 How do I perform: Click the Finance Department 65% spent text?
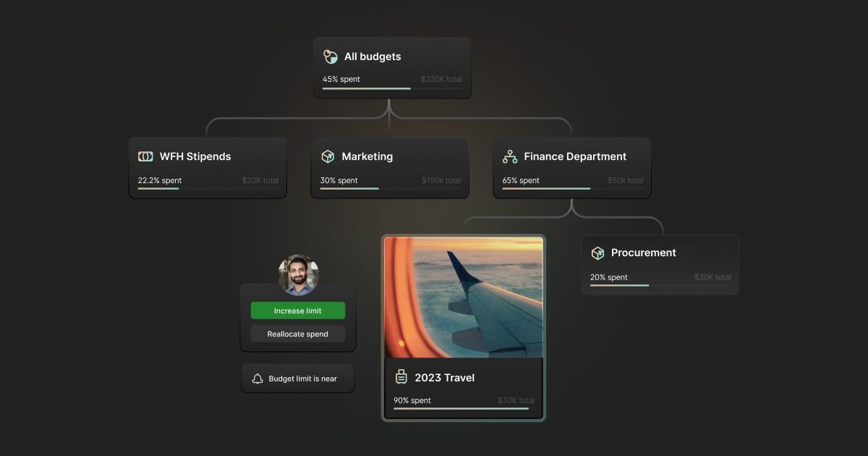(521, 180)
